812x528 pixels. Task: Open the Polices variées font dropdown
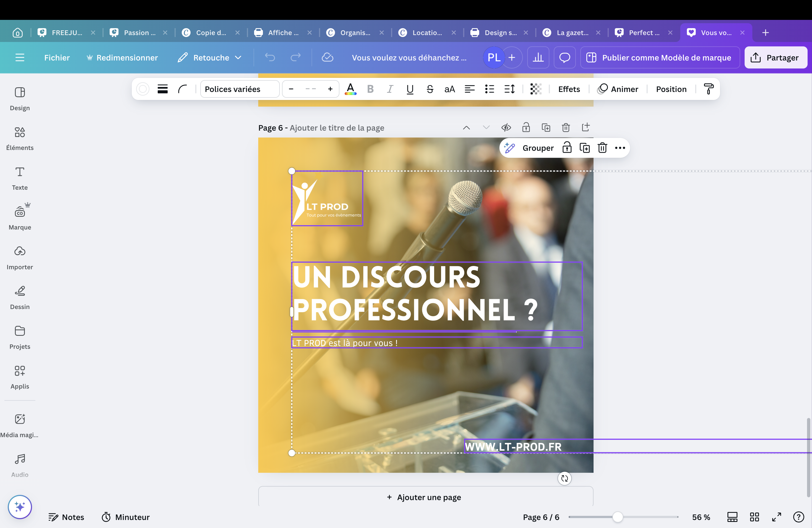tap(239, 89)
